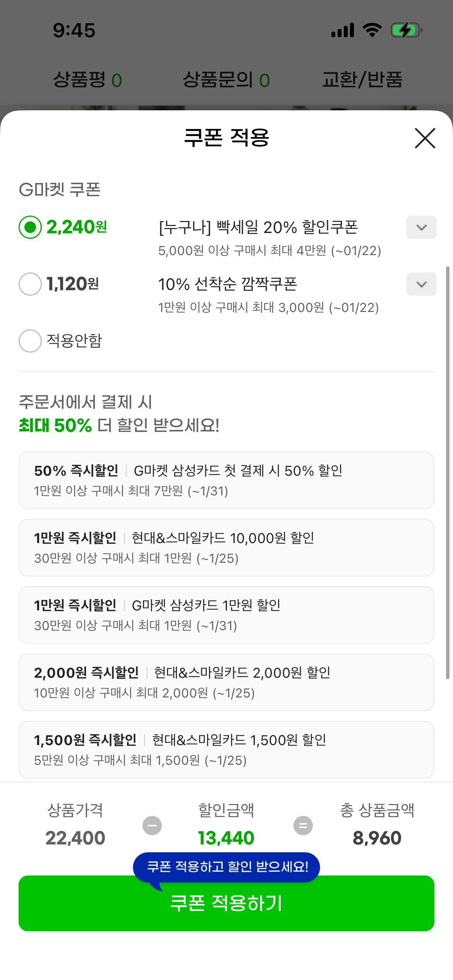Viewport: 453px width, 980px height.
Task: Tap the 현대&스마일카드 10,000원 할인 offer
Action: click(x=226, y=548)
